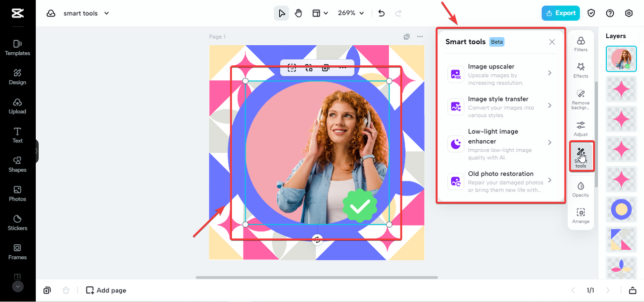Open the Photos sidebar tab
This screenshot has width=644, height=302.
point(18,193)
